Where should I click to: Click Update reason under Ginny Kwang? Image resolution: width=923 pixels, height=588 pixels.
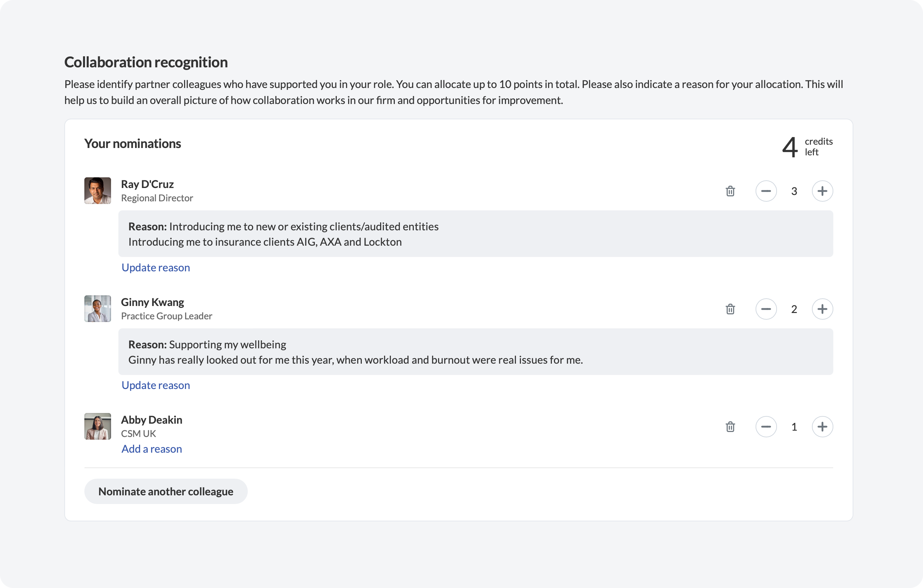pos(156,385)
